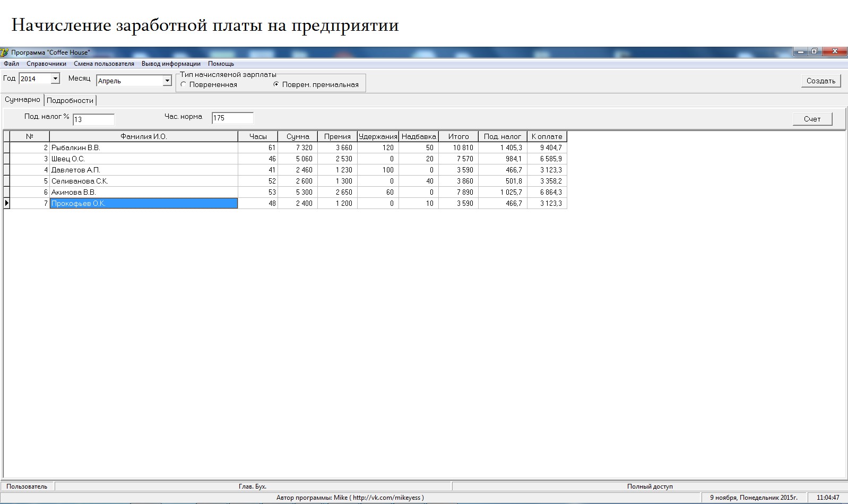Viewport: 848px width, 504px height.
Task: Click the Удержания column header
Action: 378,136
